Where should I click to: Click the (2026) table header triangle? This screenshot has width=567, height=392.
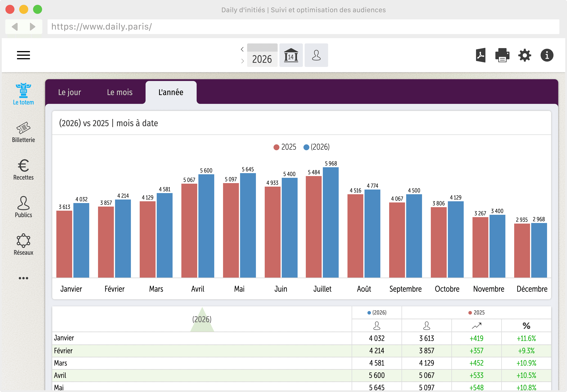point(202,320)
